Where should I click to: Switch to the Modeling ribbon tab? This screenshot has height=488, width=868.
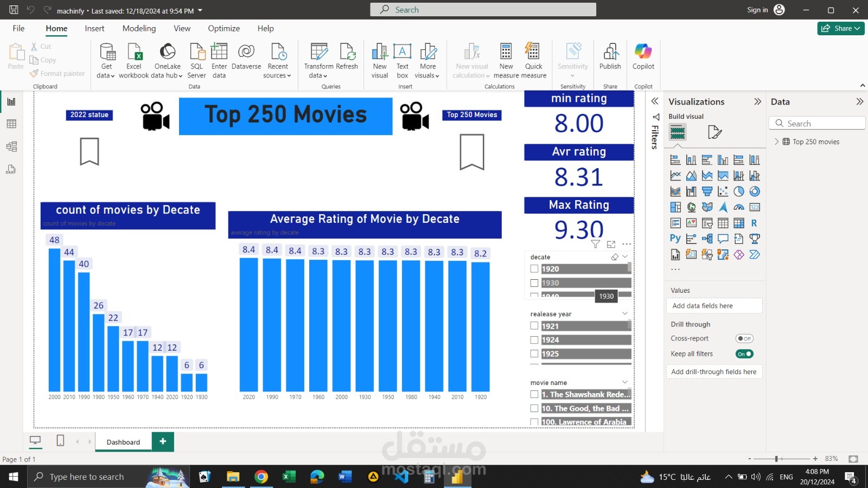(x=139, y=28)
